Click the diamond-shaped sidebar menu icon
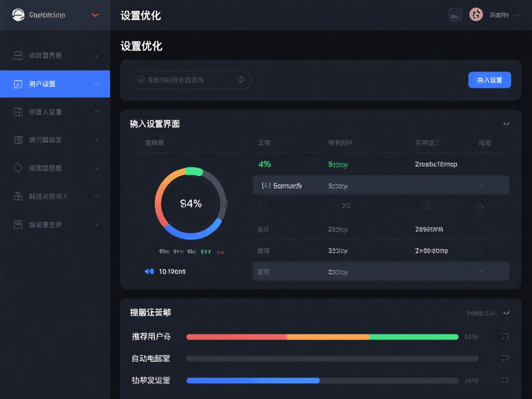Image resolution: width=532 pixels, height=399 pixels. 18,168
